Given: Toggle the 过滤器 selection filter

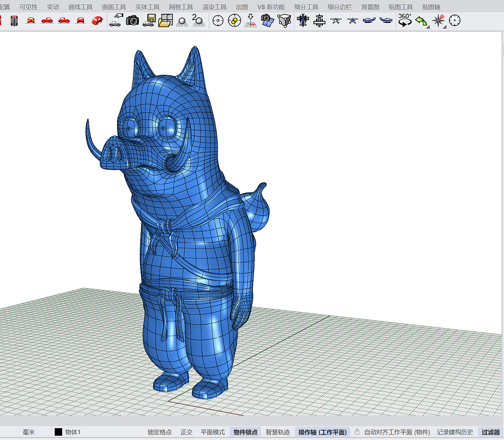Looking at the screenshot, I should pos(491,432).
